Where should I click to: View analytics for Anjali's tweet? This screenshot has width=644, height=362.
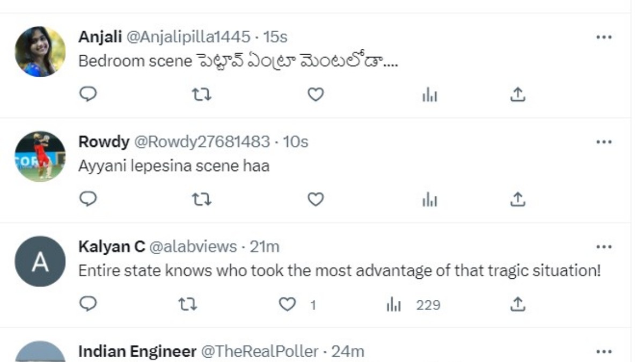[429, 95]
